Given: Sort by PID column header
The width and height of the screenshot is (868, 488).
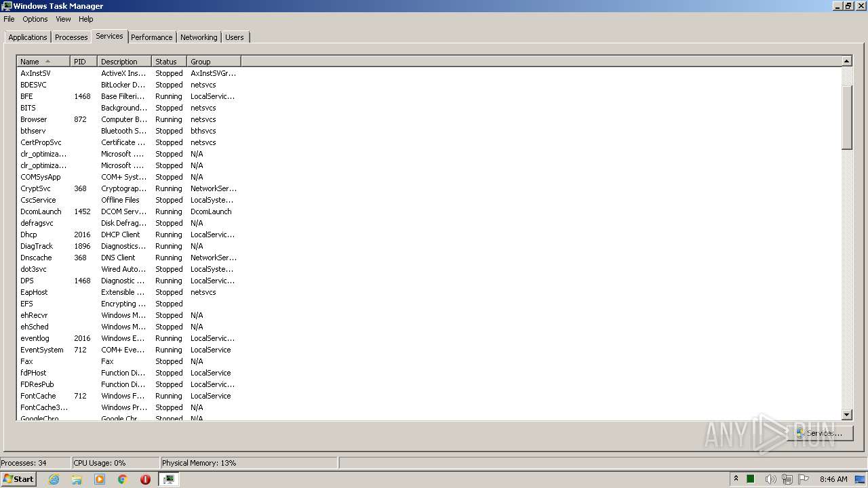Looking at the screenshot, I should (x=83, y=62).
